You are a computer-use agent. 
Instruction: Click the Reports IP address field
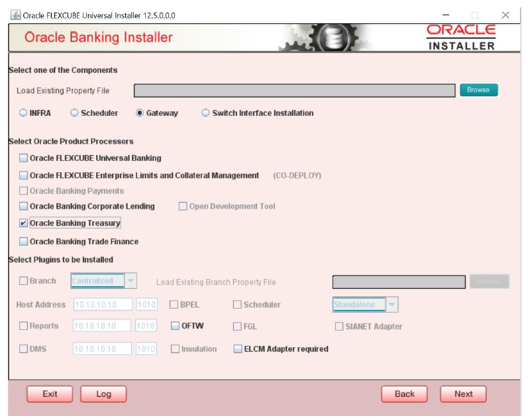(x=102, y=326)
